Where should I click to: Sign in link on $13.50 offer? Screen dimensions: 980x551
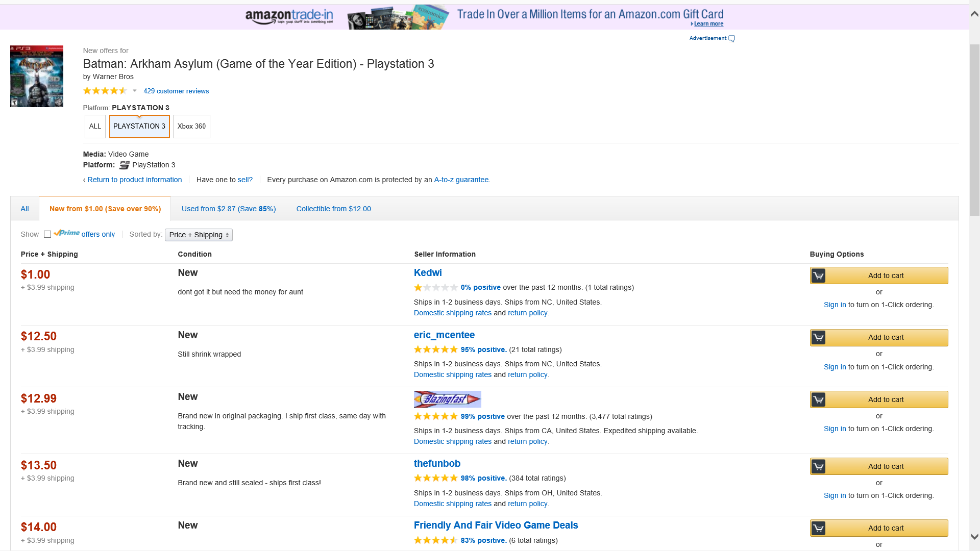835,495
